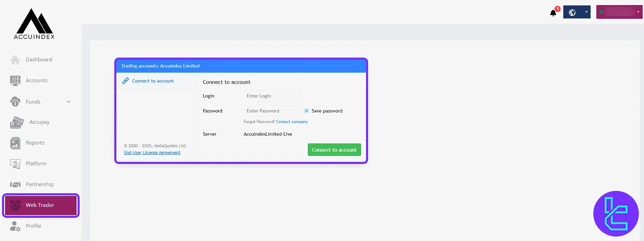Screen dimensions: 644x241
Task: Open Accounts menu item
Action: [37, 80]
